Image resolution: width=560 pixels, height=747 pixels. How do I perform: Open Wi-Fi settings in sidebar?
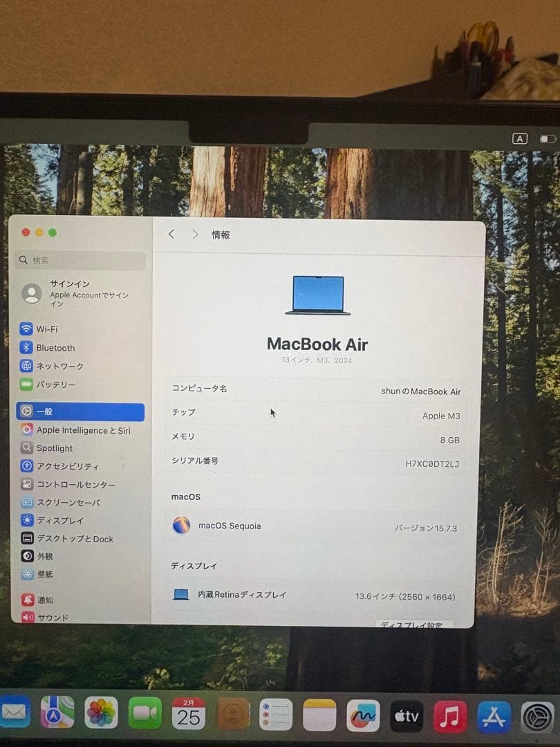(x=80, y=329)
